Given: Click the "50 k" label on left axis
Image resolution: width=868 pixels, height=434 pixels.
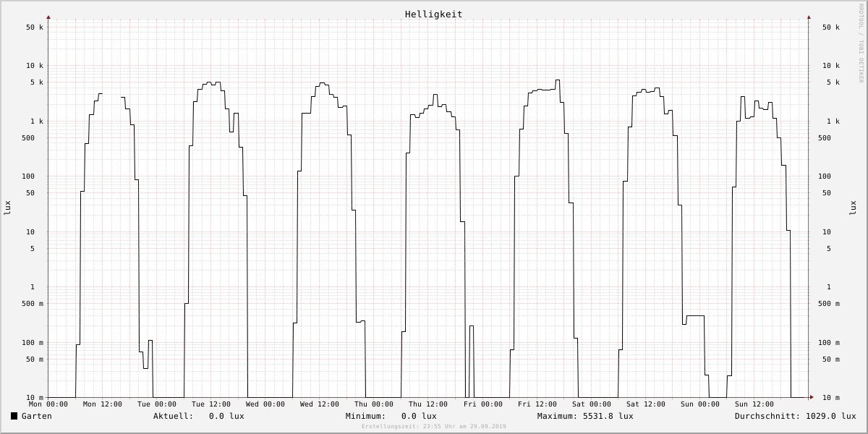Looking at the screenshot, I should (35, 27).
